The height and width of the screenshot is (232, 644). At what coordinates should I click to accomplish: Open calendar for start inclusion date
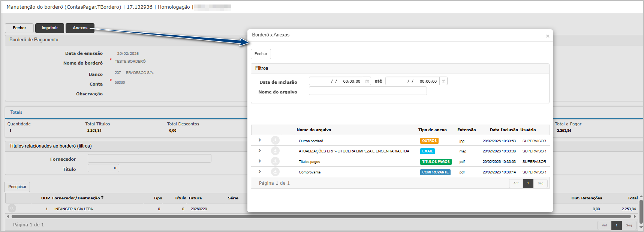click(367, 81)
